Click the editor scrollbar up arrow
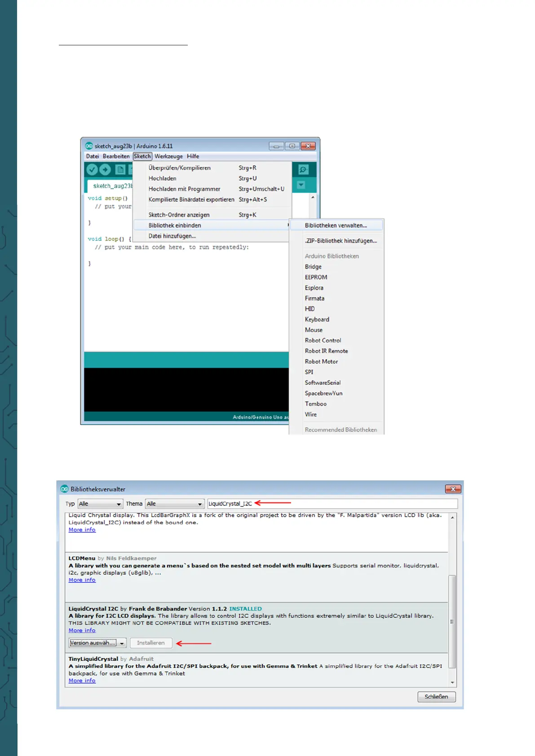The height and width of the screenshot is (756, 535). pyautogui.click(x=313, y=197)
